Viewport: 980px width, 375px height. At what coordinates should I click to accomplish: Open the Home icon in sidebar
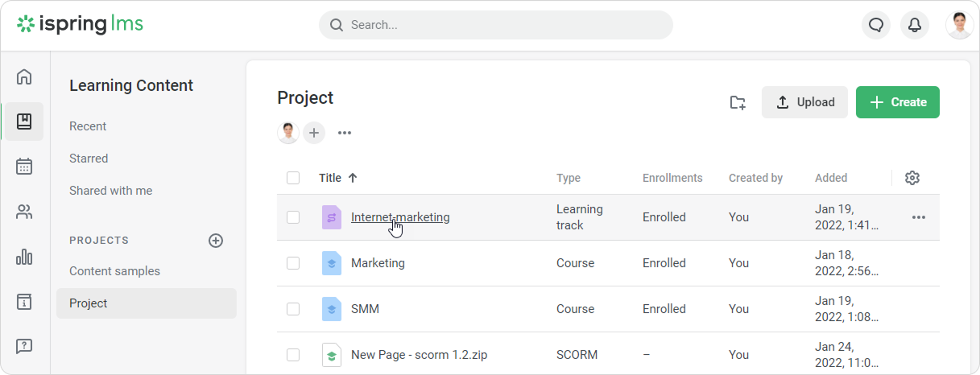coord(24,77)
